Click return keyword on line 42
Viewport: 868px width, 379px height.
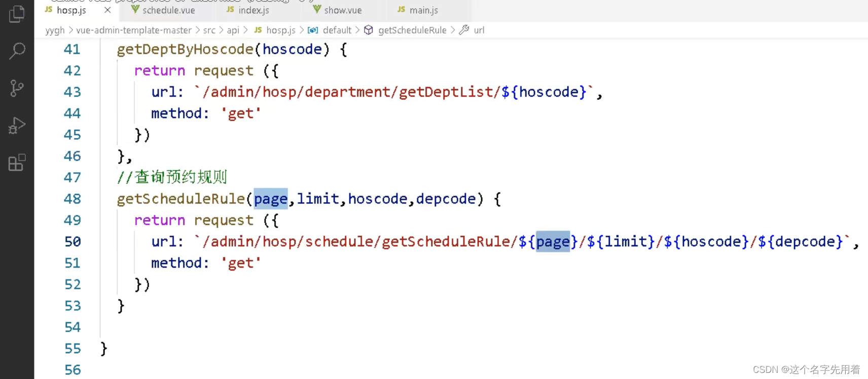click(x=160, y=71)
